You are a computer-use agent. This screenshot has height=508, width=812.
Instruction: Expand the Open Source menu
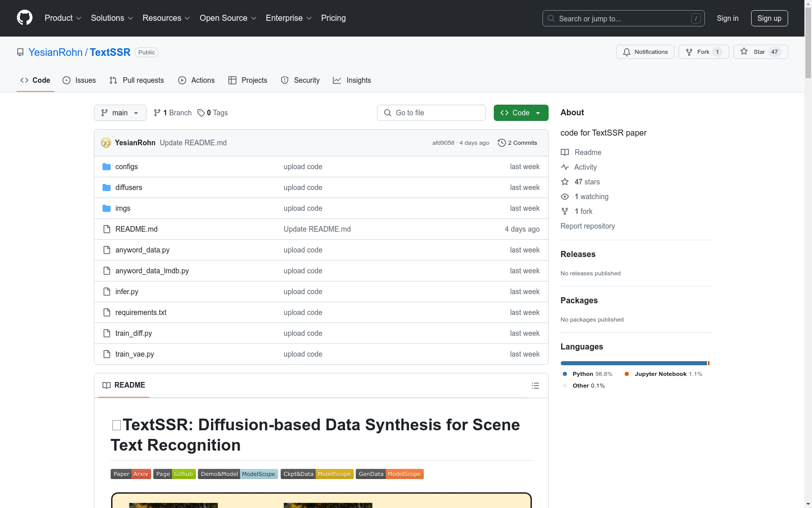(228, 18)
